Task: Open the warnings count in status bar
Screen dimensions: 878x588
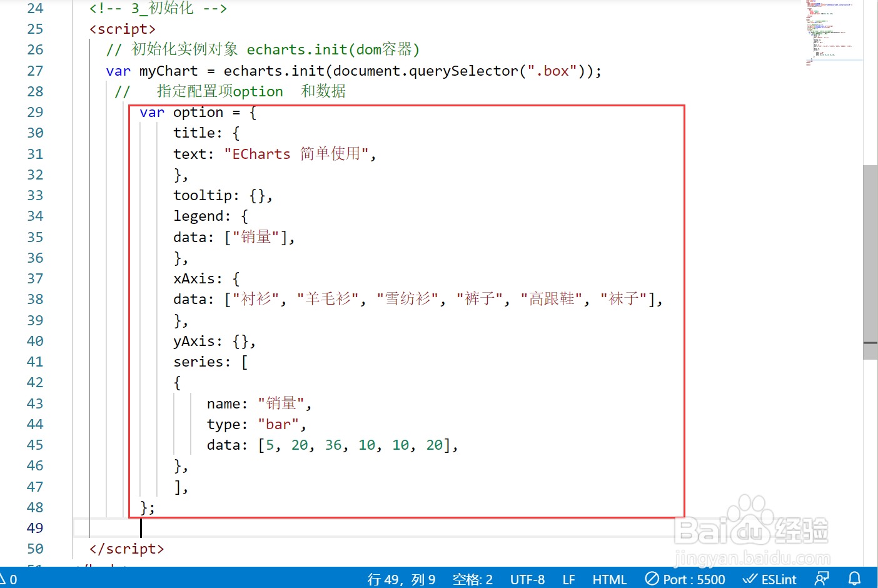Action: tap(9, 579)
